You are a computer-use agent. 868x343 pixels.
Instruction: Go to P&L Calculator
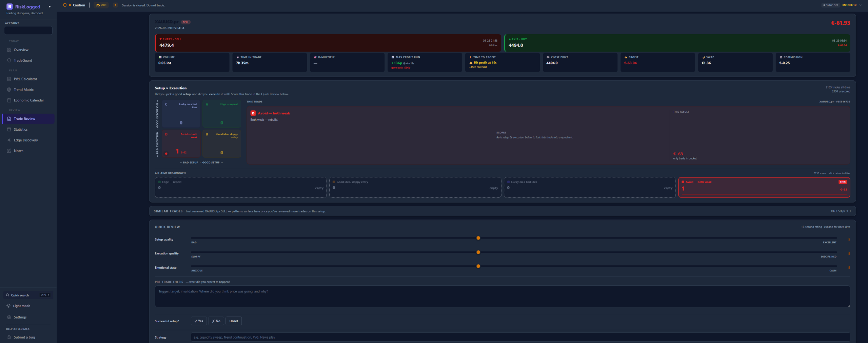28,79
